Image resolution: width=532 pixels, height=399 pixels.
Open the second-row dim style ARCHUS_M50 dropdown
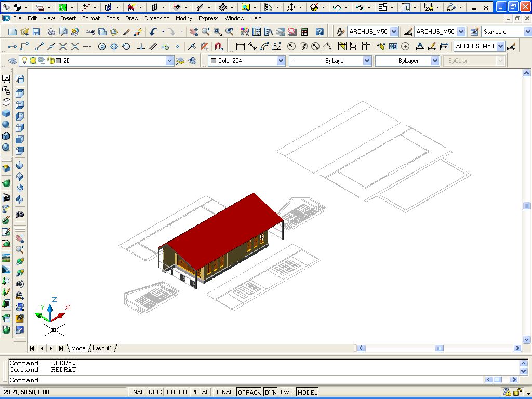500,46
